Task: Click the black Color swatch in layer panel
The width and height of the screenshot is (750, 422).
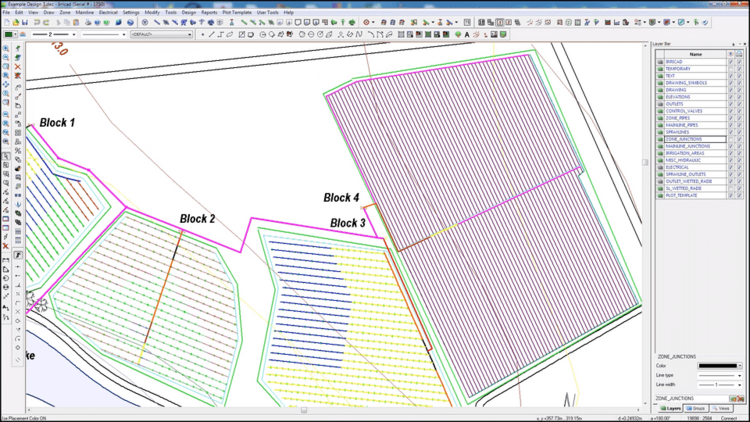Action: click(x=717, y=366)
